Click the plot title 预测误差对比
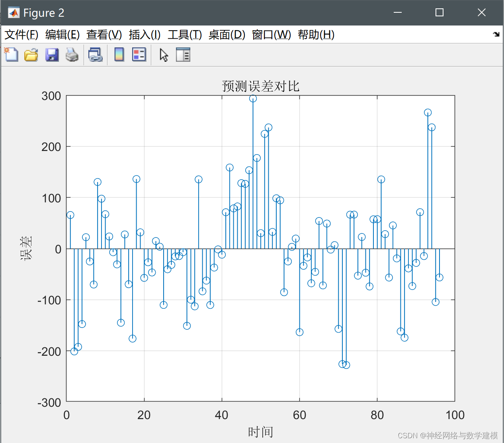 click(x=261, y=86)
